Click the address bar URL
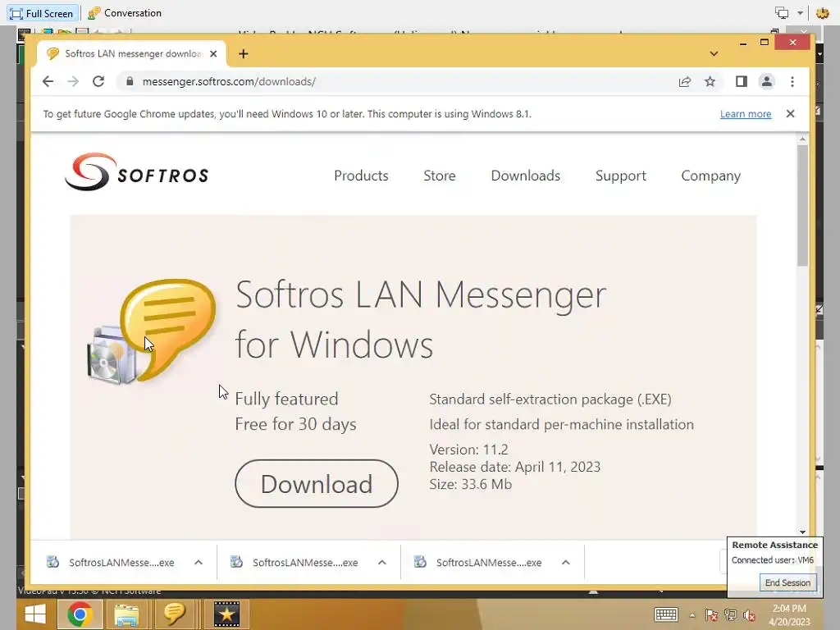The image size is (840, 630). pyautogui.click(x=229, y=81)
